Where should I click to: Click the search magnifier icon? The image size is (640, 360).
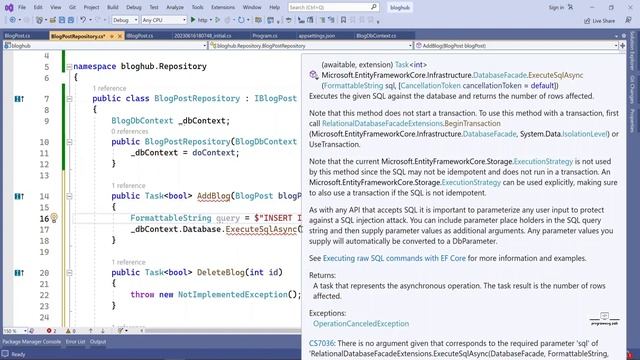coord(373,7)
